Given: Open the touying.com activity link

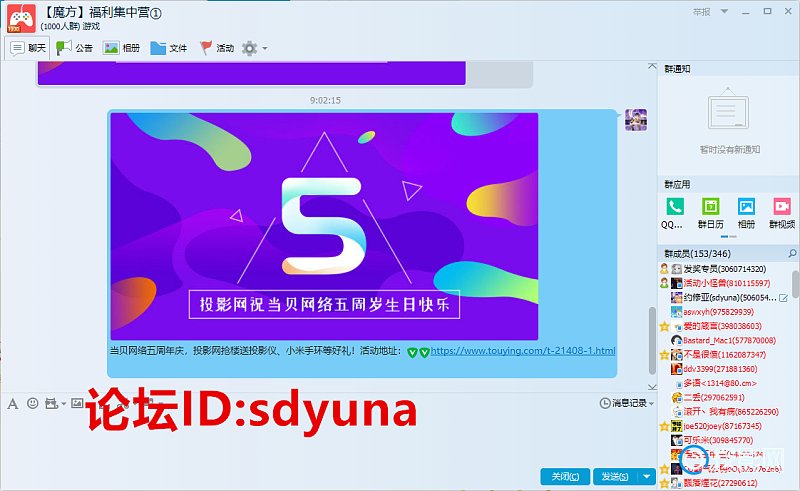Looking at the screenshot, I should (x=523, y=351).
